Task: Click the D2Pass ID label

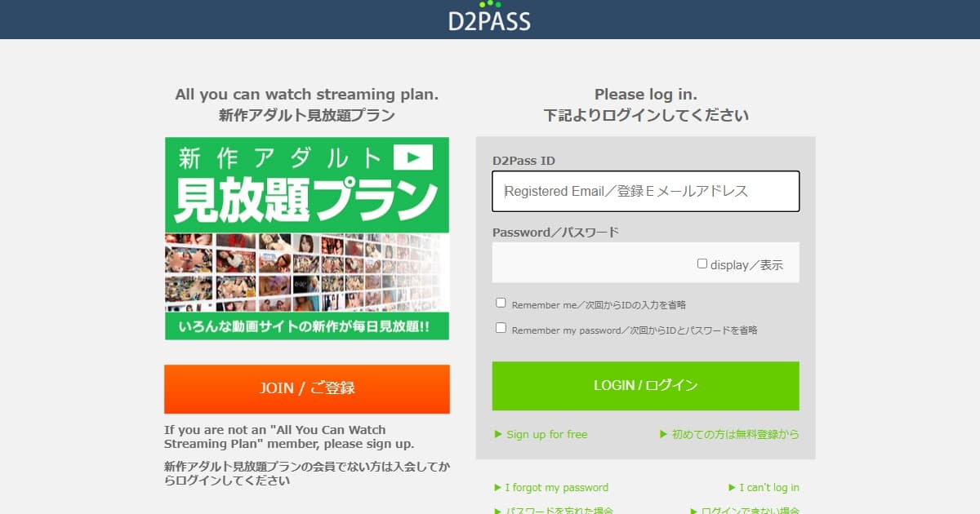Action: point(523,161)
